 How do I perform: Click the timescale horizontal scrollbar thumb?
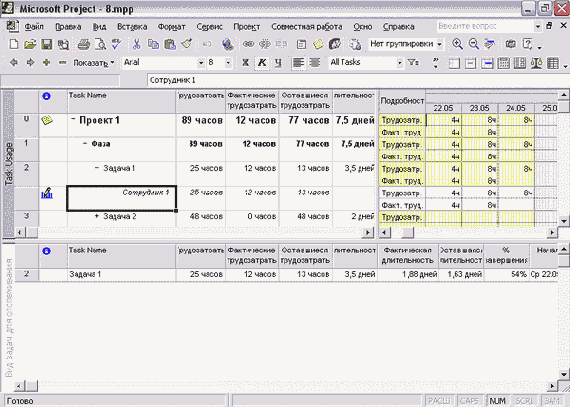coord(408,232)
